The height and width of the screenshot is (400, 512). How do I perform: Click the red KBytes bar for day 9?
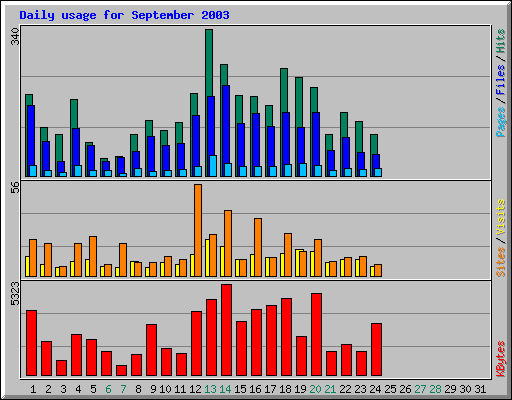[x=151, y=350]
